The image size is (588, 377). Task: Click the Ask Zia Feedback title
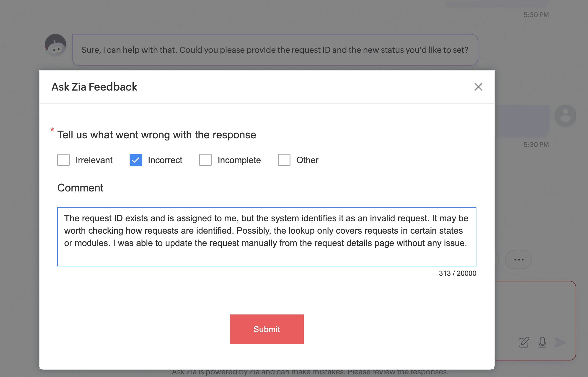coord(94,87)
